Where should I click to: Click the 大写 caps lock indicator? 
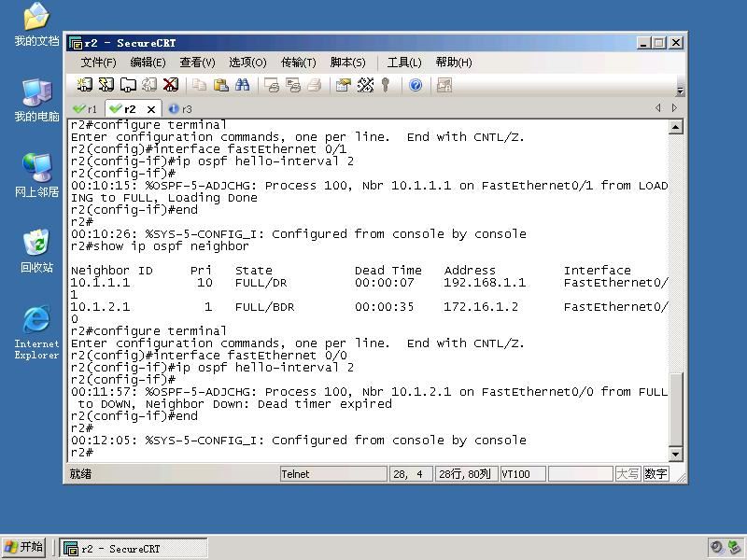[x=627, y=474]
